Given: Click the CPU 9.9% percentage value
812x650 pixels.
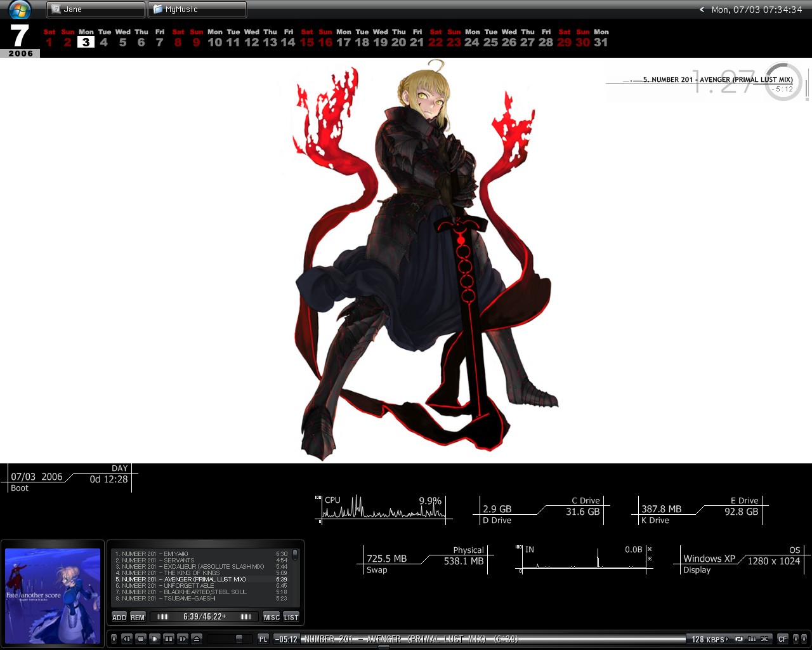Looking at the screenshot, I should click(x=430, y=501).
